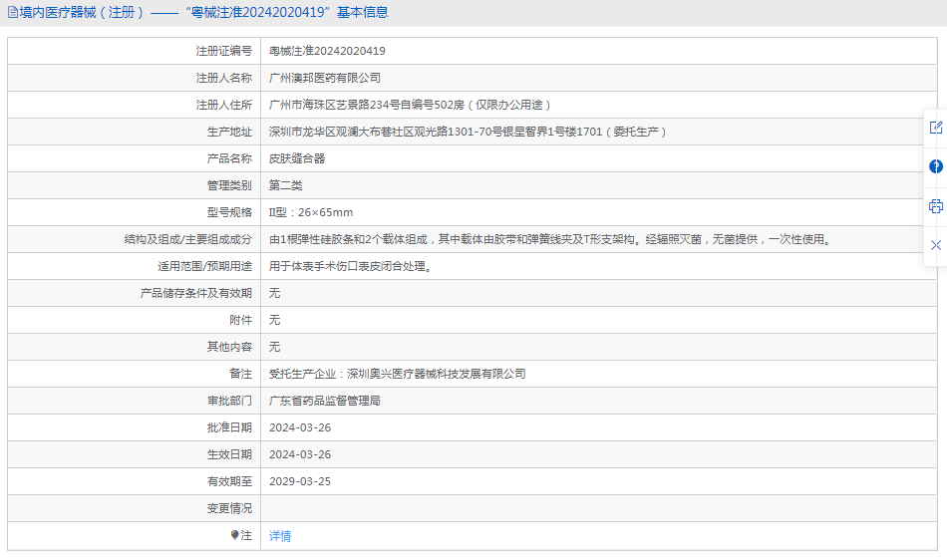Click the management category value 第二类
The image size is (947, 560).
tap(286, 185)
